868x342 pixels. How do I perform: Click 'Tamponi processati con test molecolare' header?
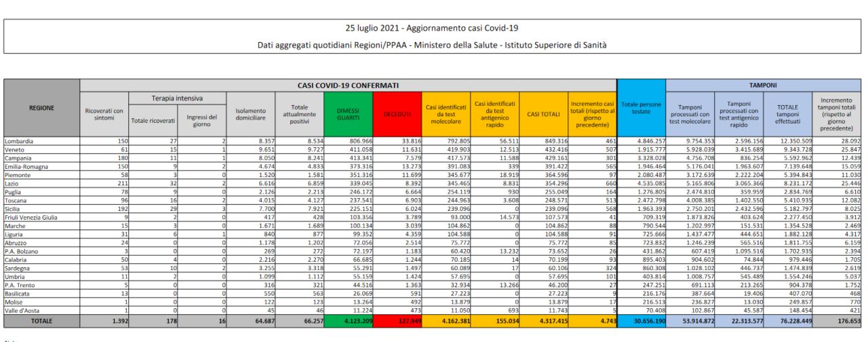click(690, 115)
